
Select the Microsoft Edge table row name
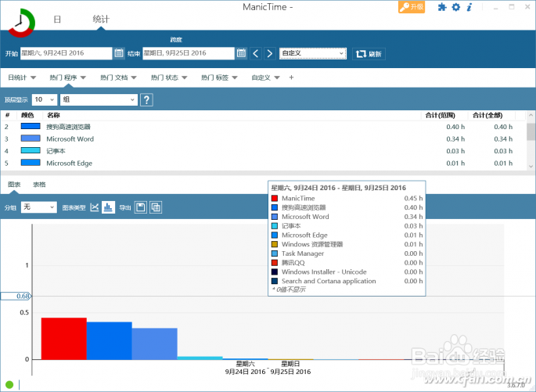(x=70, y=164)
